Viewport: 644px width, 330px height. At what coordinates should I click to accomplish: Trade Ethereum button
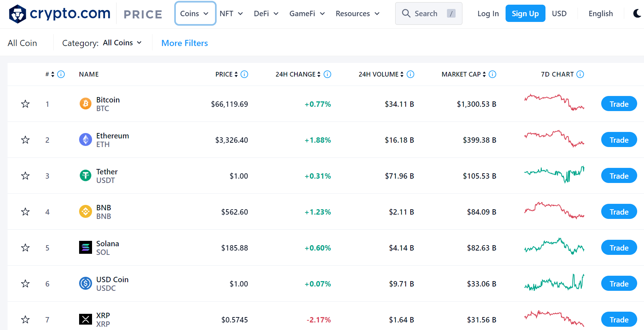click(619, 140)
